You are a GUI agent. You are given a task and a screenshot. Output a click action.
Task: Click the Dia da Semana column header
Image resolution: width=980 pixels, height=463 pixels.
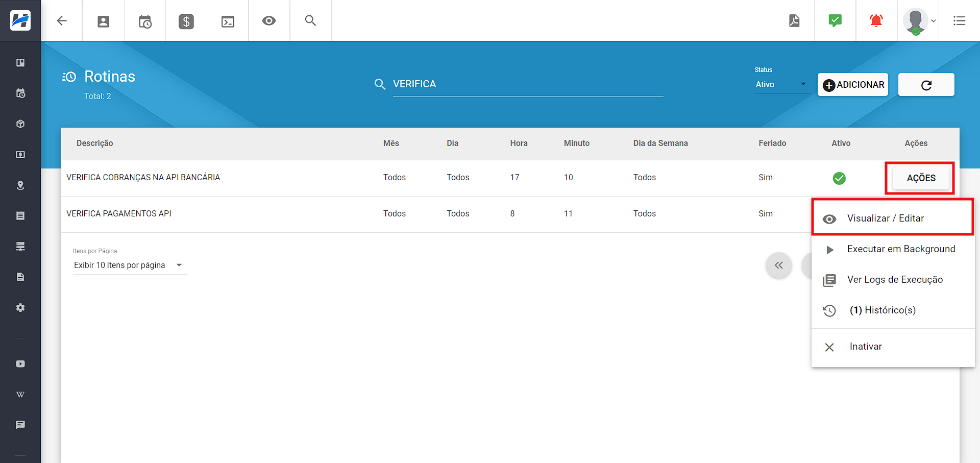(660, 143)
